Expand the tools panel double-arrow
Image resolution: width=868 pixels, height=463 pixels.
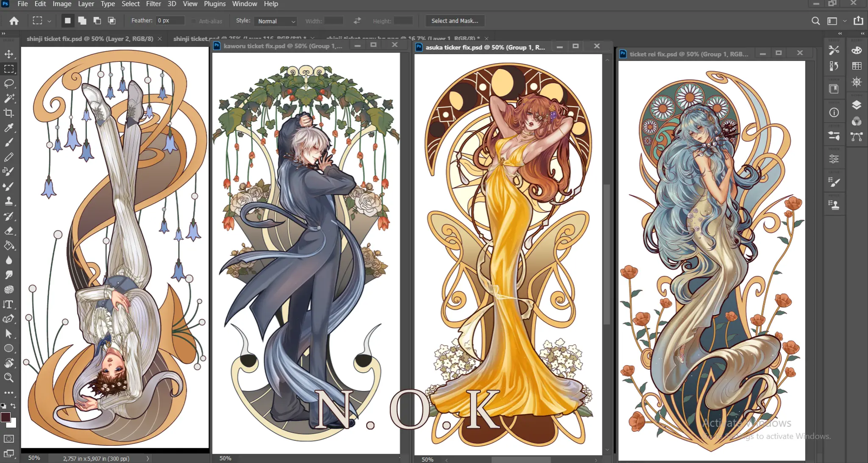4,33
